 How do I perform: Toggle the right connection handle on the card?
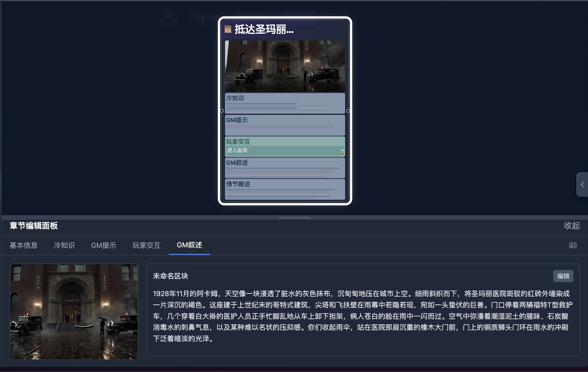coord(348,111)
